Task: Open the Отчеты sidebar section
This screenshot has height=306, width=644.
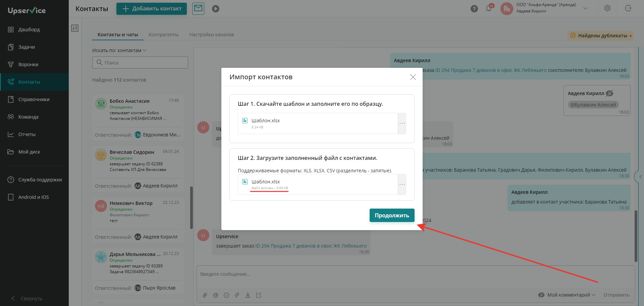Action: pyautogui.click(x=34, y=134)
